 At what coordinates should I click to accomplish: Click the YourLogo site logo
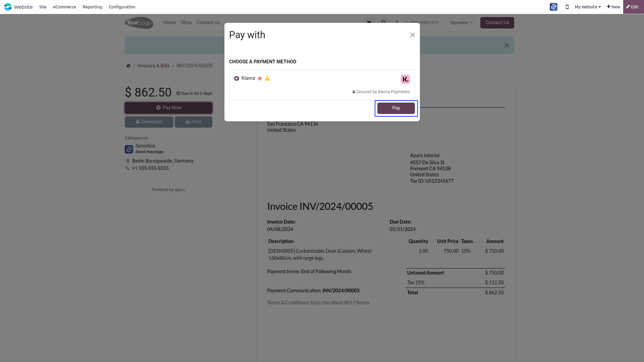(139, 22)
